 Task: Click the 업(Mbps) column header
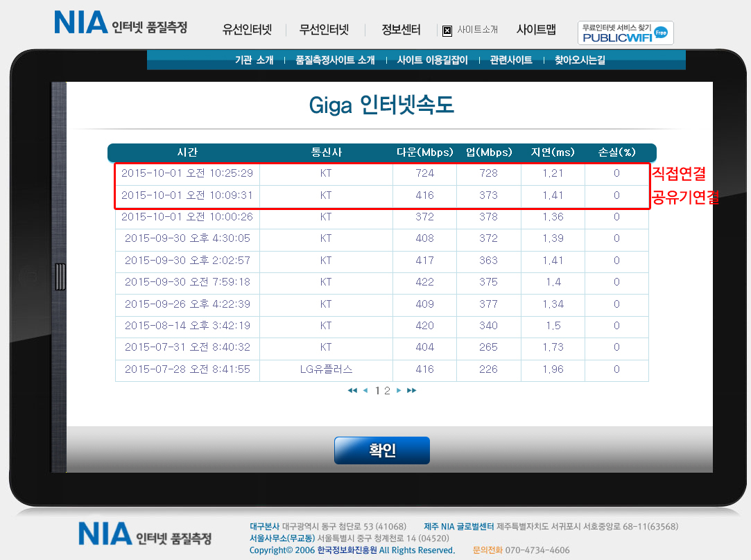(x=489, y=152)
